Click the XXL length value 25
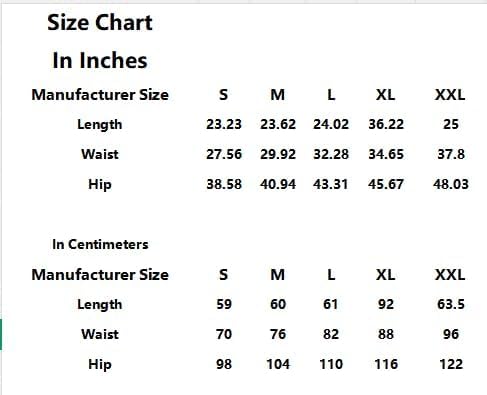The image size is (487, 395). 451,124
